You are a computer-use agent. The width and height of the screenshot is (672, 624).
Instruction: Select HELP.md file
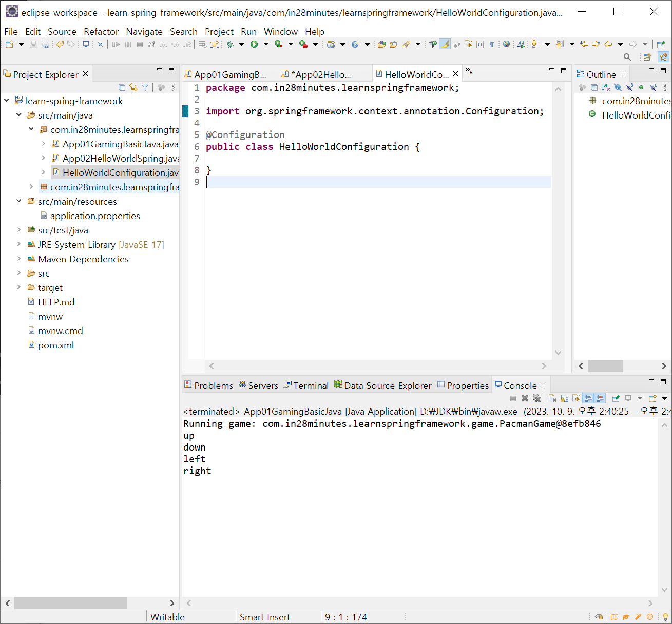(x=51, y=302)
